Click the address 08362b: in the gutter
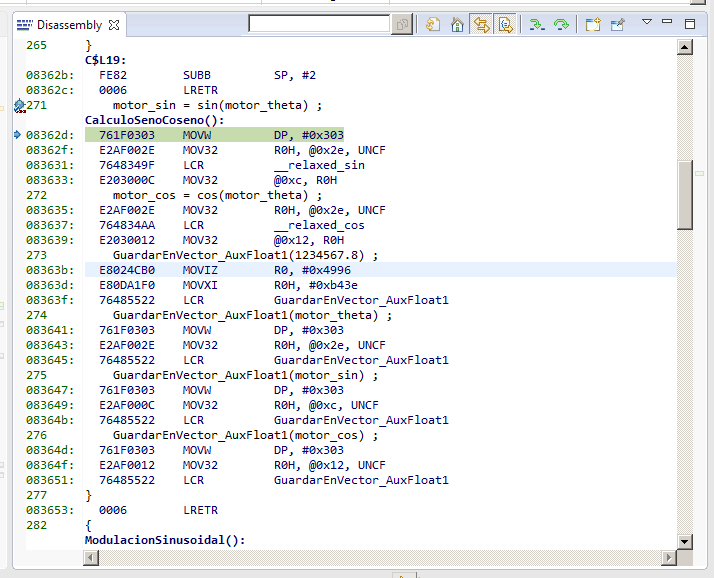714x578 pixels. pos(50,75)
